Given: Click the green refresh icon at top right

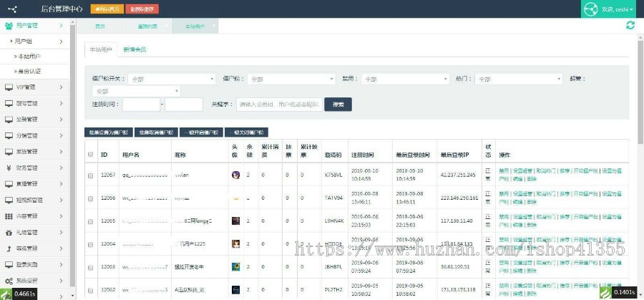Looking at the screenshot, I should [x=630, y=26].
